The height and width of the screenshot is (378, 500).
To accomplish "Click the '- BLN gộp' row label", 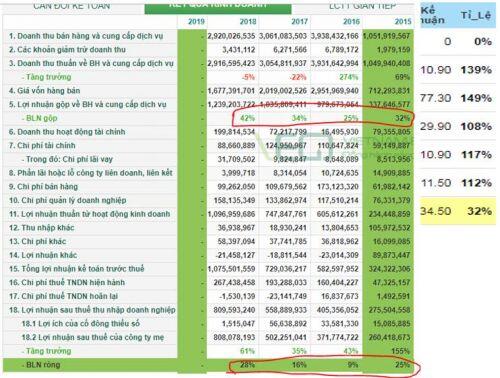I will pyautogui.click(x=40, y=118).
